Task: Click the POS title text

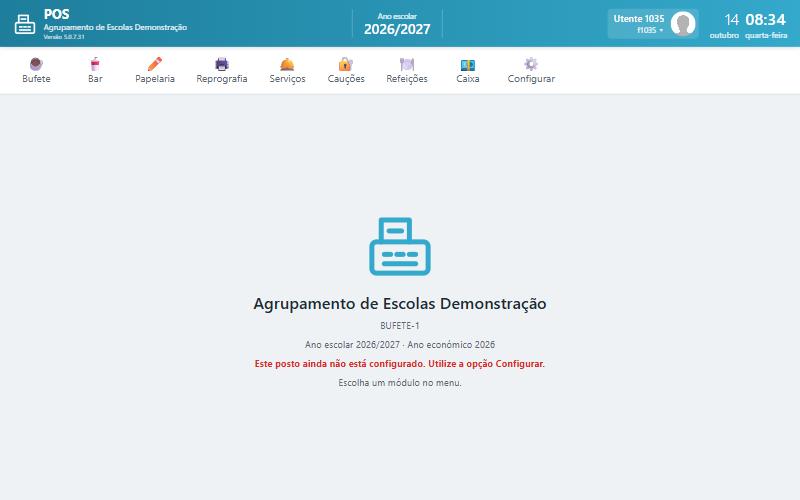Action: pyautogui.click(x=56, y=14)
